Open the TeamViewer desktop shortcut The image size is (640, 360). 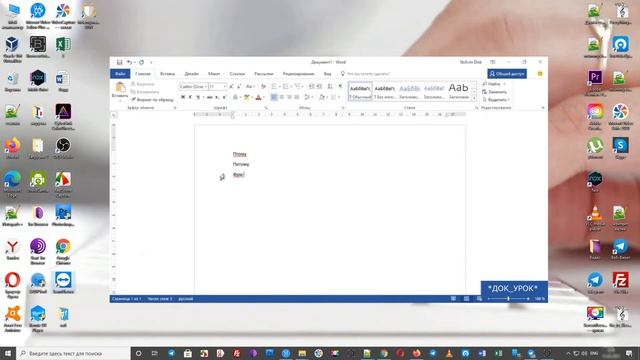63,282
